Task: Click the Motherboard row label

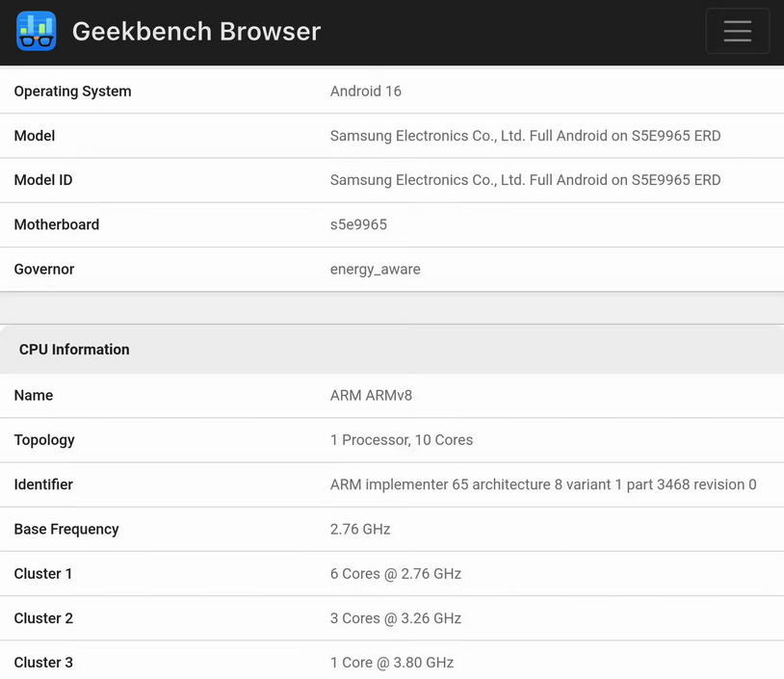Action: pyautogui.click(x=56, y=224)
